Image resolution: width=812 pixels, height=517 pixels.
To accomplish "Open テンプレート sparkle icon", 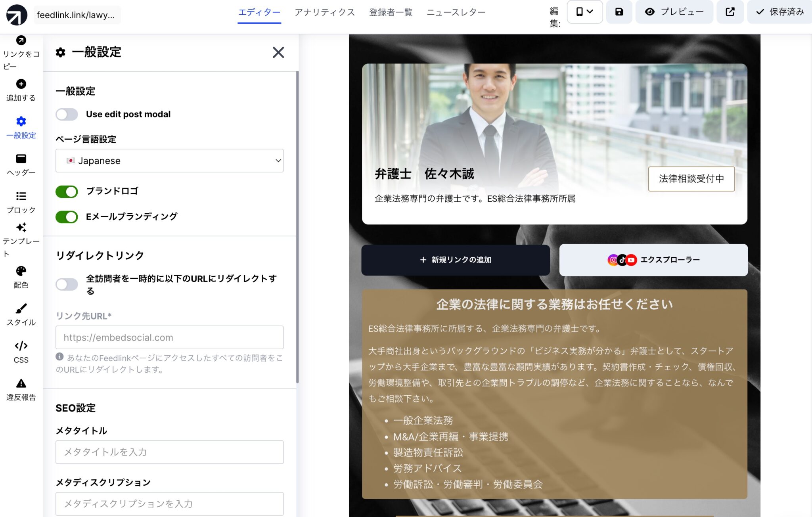I will [x=21, y=227].
